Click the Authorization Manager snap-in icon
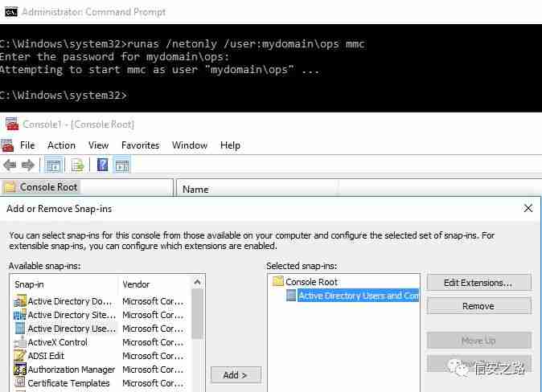542x392 pixels. pos(20,370)
